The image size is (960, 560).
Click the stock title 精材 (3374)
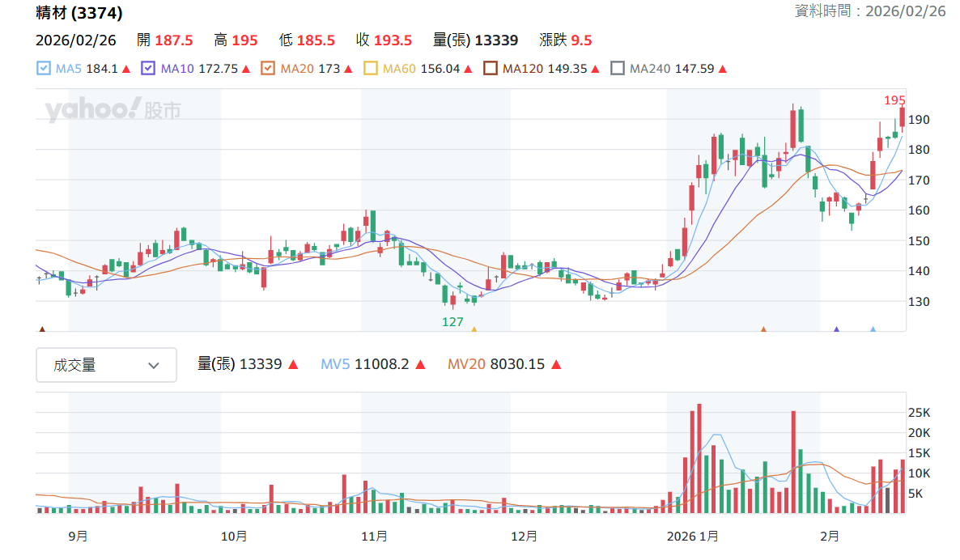[79, 13]
